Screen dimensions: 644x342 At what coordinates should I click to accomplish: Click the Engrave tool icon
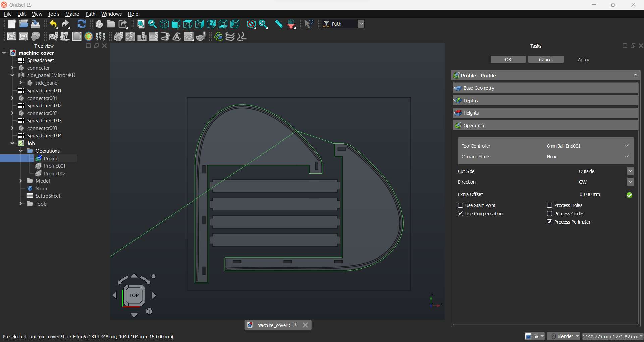point(177,37)
